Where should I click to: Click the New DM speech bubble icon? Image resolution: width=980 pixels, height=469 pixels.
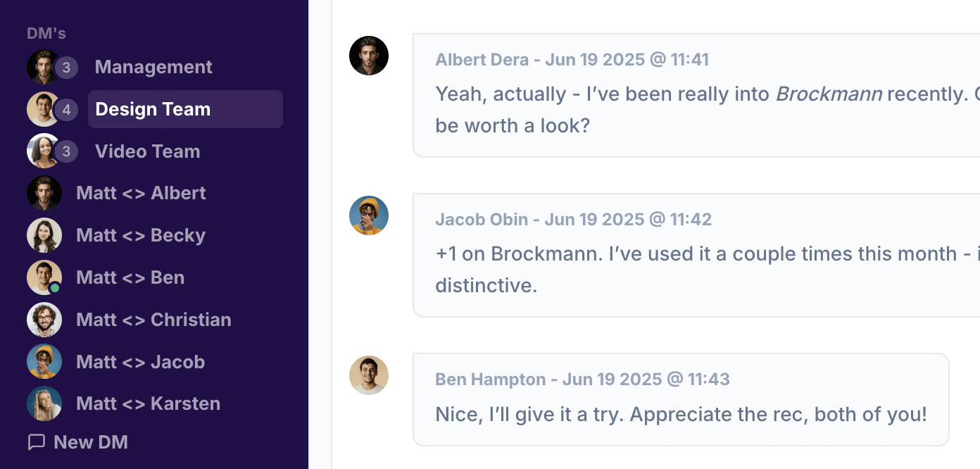pyautogui.click(x=36, y=442)
